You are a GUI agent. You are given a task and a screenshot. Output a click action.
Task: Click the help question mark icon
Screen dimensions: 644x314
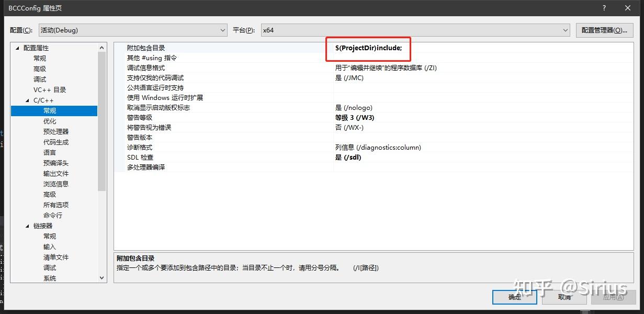[x=604, y=8]
